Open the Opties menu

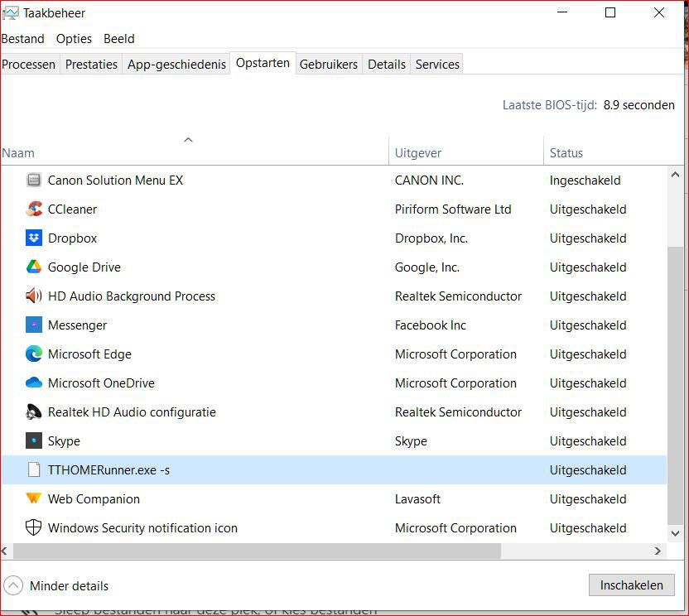coord(74,39)
